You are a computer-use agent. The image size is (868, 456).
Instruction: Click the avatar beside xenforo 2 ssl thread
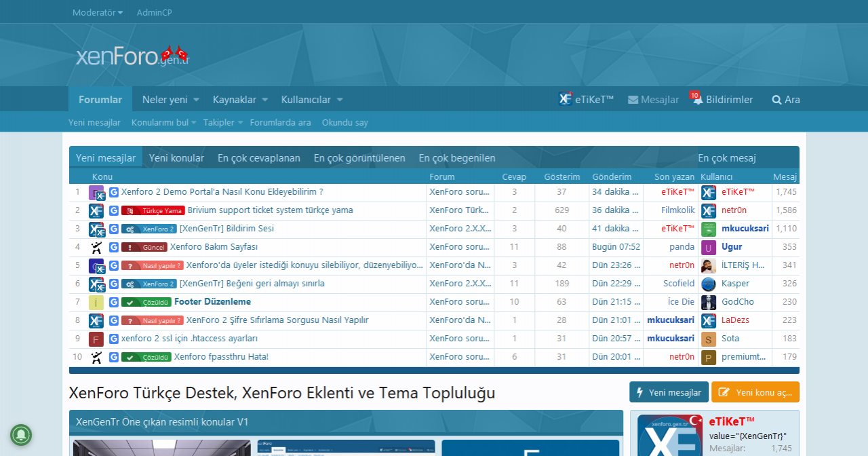(96, 339)
